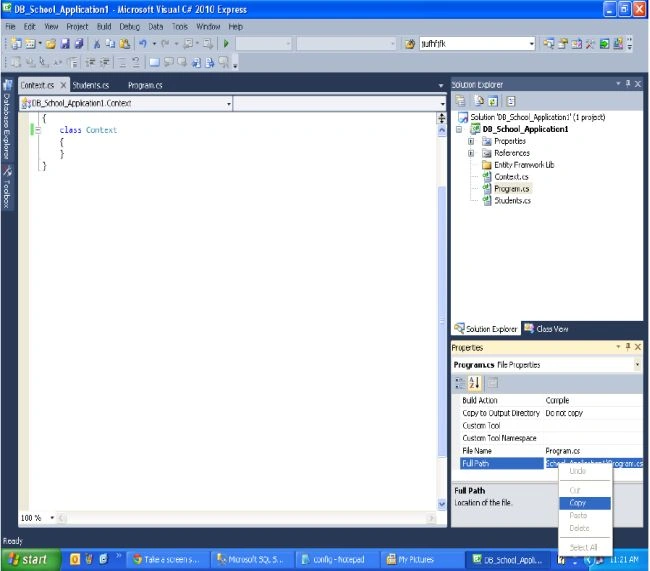Switch to the config - Notepad taskbar window
This screenshot has width=650, height=571.
click(336, 559)
